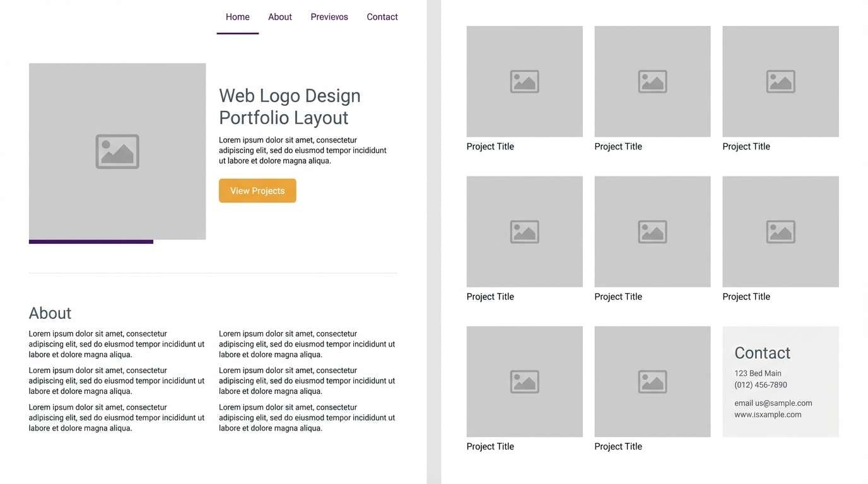Select the image icon in the bottom-left project
The height and width of the screenshot is (484, 868).
pyautogui.click(x=524, y=381)
